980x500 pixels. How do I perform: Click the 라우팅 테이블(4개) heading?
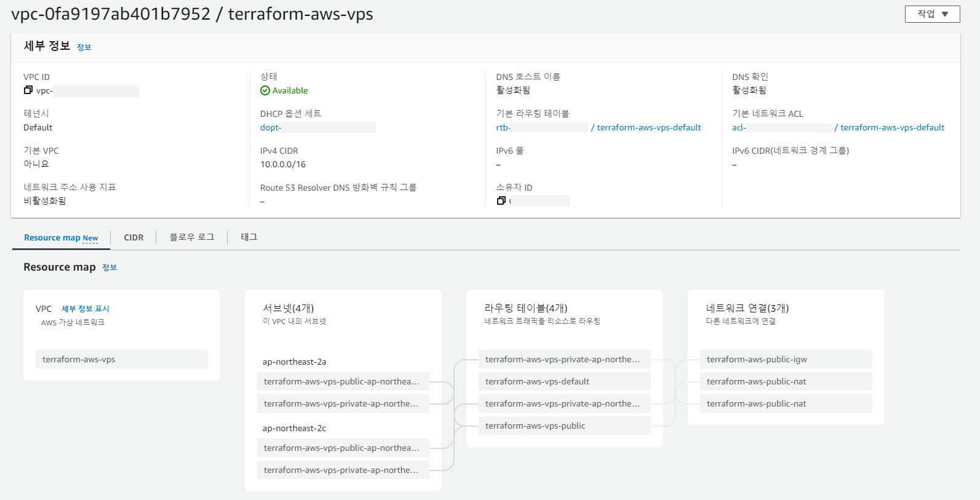526,308
